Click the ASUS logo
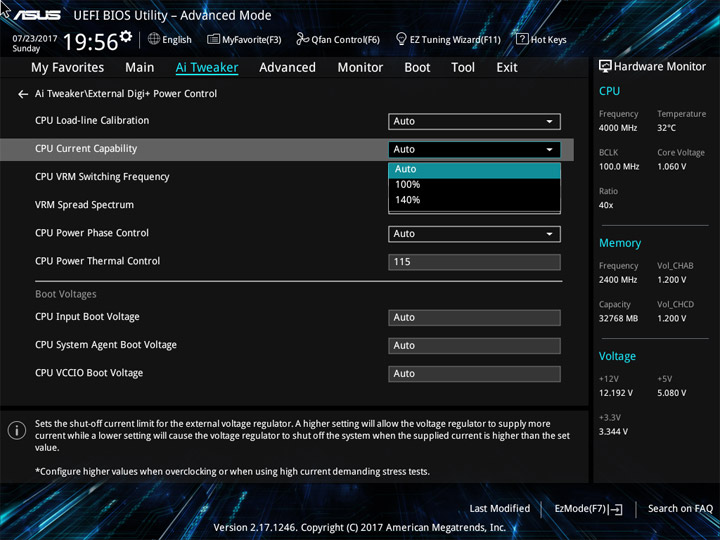720x540 pixels. click(x=37, y=15)
